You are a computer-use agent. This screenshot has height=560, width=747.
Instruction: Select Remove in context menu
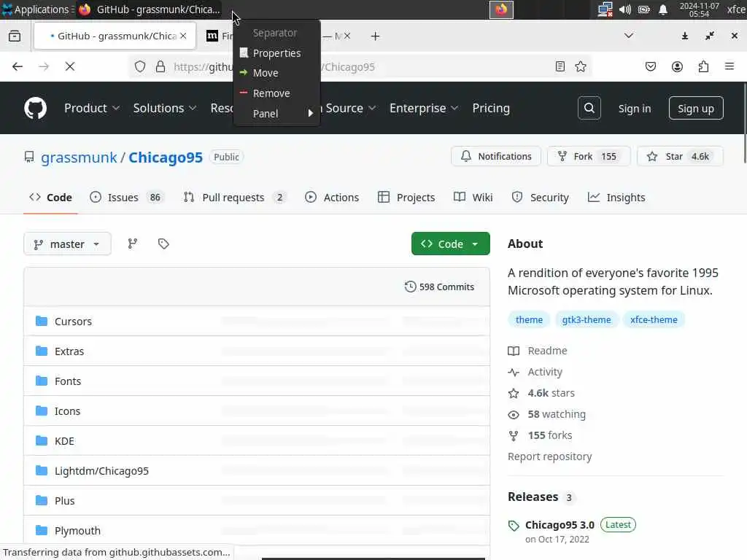[276, 93]
